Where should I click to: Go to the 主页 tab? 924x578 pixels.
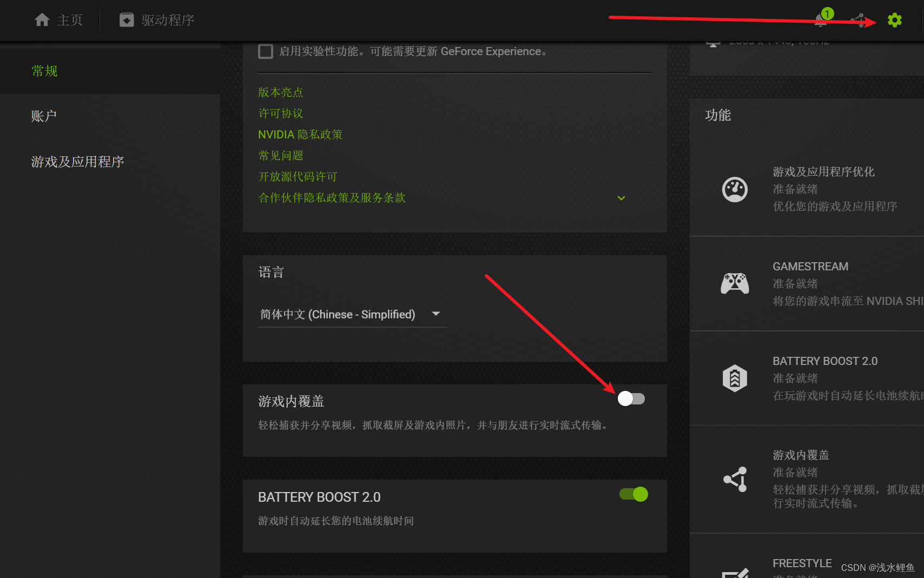point(58,20)
